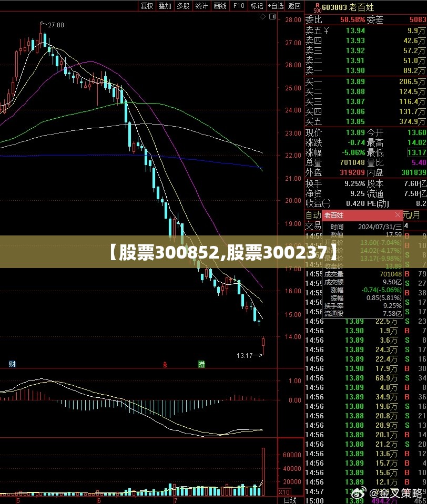Click 最高 value 14.02
This screenshot has height=504, width=427.
(x=416, y=142)
